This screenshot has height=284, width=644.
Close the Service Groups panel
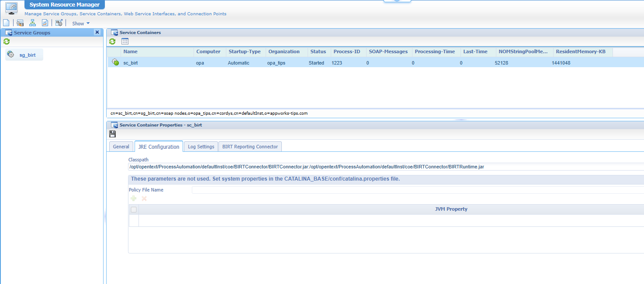coord(97,32)
